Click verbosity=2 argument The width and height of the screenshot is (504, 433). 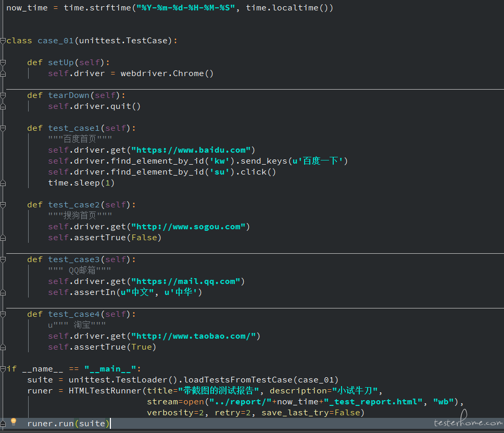[x=175, y=413]
